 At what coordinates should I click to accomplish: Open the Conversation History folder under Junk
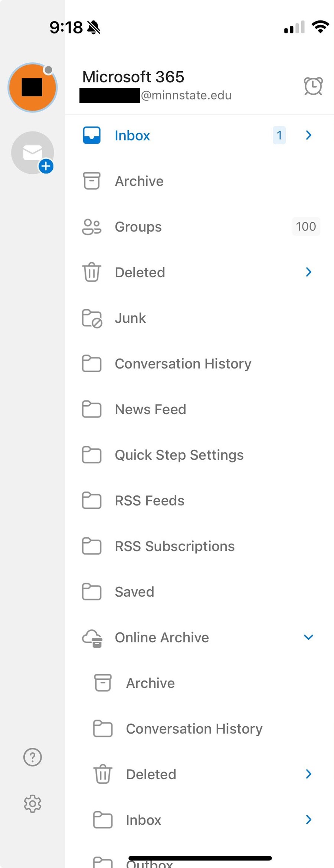click(183, 364)
